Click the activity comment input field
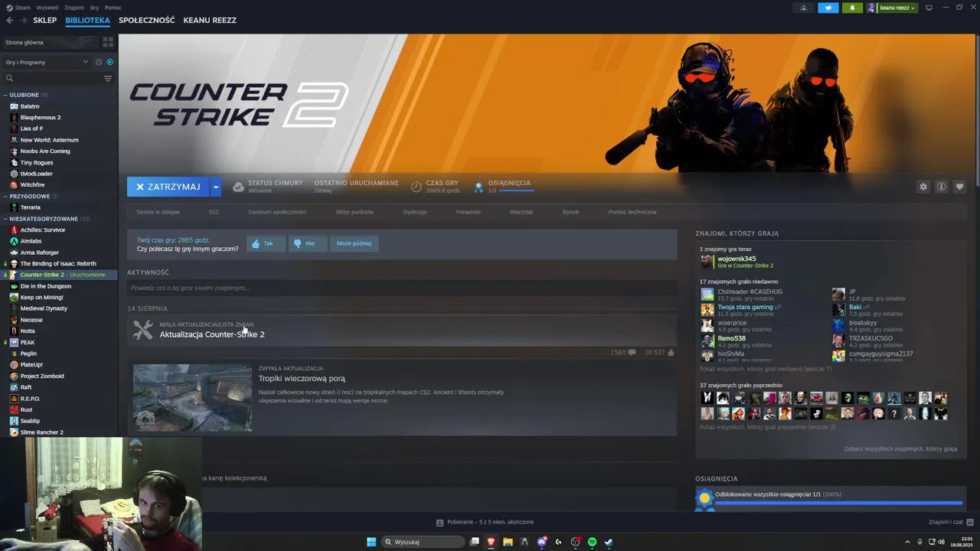 click(x=402, y=288)
